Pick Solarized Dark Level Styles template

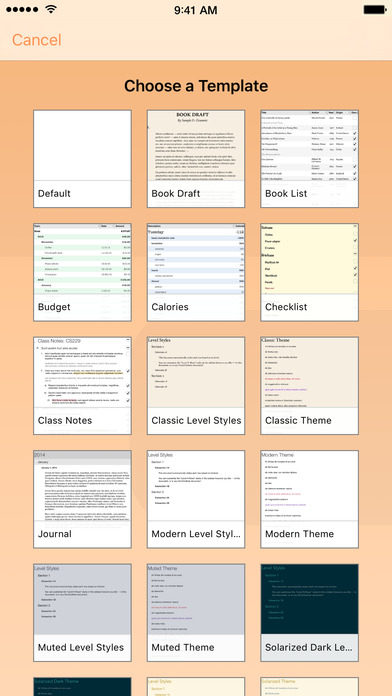pos(309,613)
